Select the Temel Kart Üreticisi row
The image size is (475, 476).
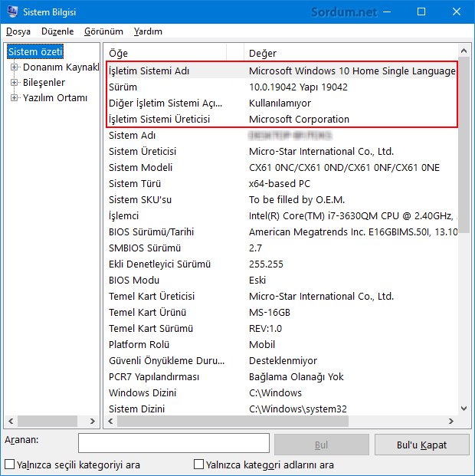point(281,297)
